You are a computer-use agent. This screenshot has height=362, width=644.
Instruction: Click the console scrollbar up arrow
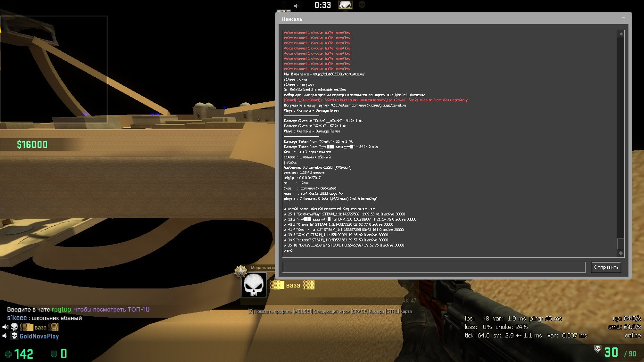(621, 34)
